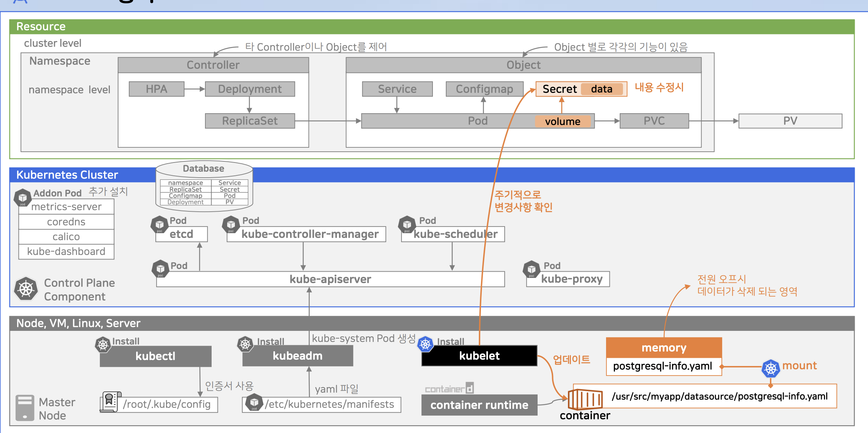Click the Deployment controller box
Screen dimensions: 868x433
[x=250, y=89]
